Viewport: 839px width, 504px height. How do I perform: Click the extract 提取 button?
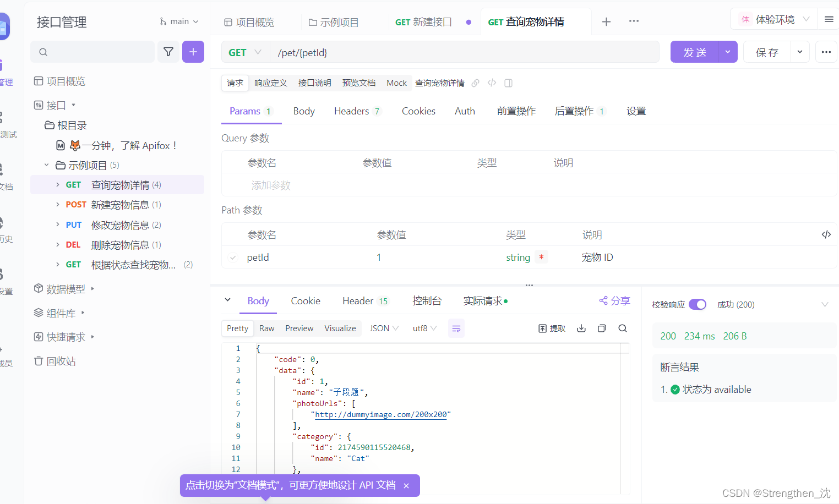pyautogui.click(x=552, y=328)
